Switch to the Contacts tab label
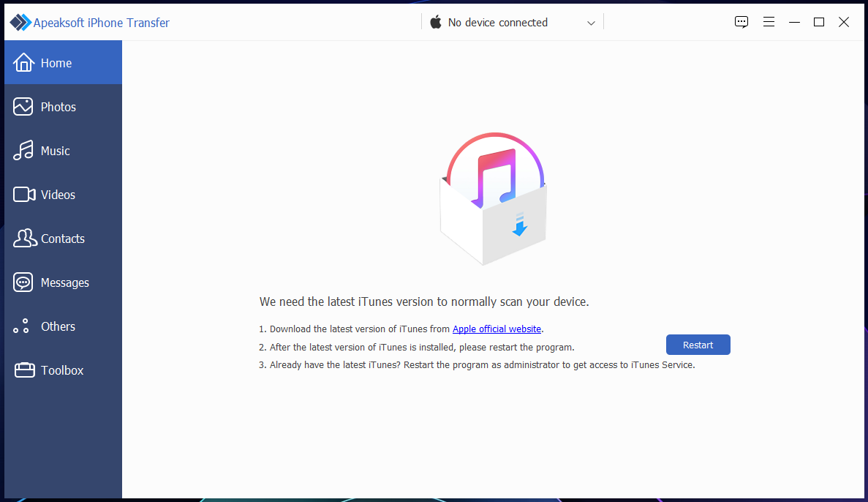 [x=63, y=239]
